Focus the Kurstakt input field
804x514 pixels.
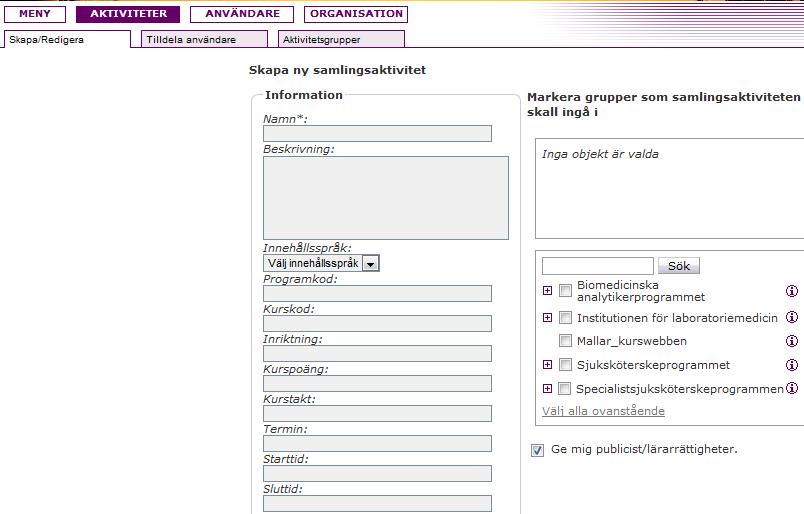377,413
